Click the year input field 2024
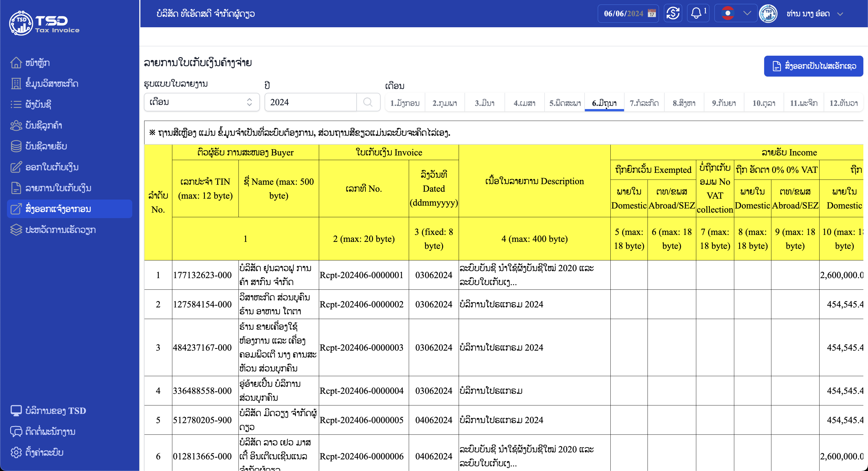868x471 pixels. pyautogui.click(x=310, y=102)
